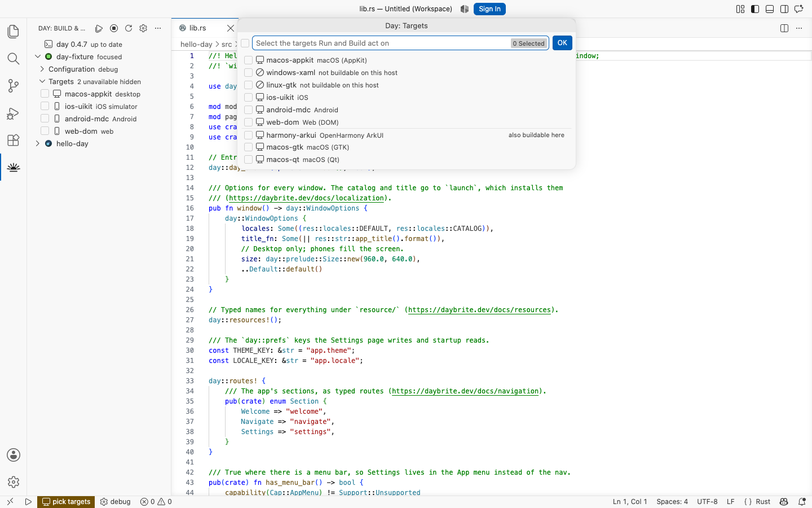Toggle the secondary side bar icon
Screen dimensions: 812x508
pos(784,9)
